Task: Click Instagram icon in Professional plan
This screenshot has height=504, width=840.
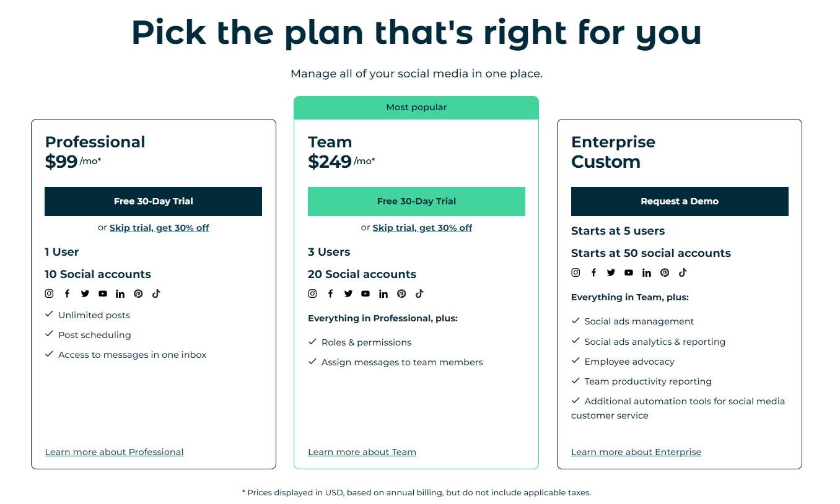Action: 50,293
